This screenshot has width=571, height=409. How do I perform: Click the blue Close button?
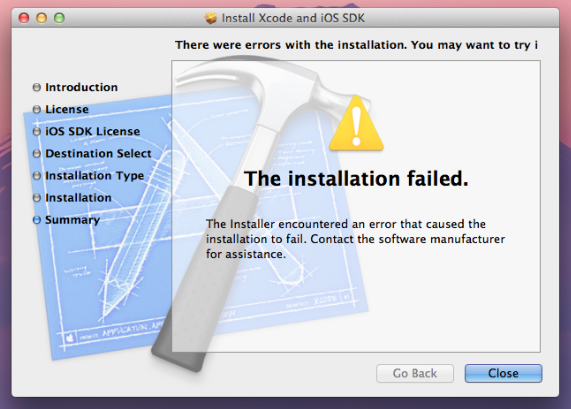click(x=503, y=373)
